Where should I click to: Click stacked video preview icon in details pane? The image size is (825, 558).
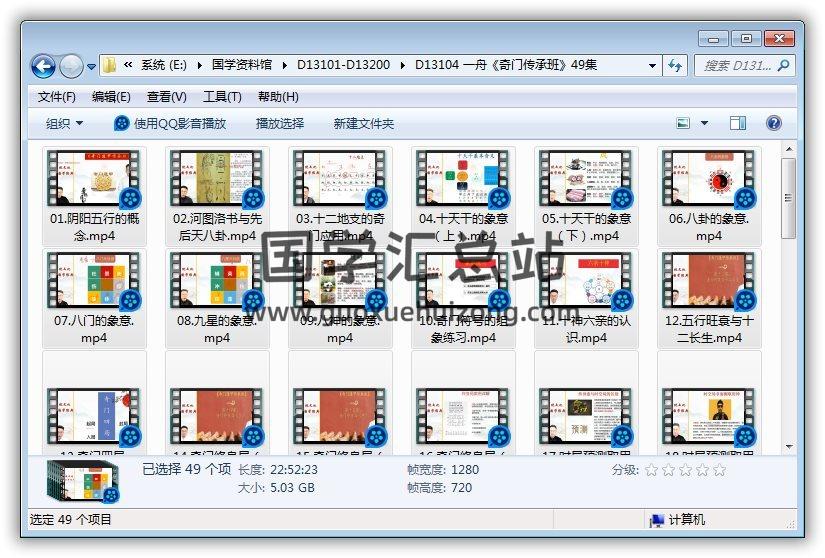tap(83, 481)
